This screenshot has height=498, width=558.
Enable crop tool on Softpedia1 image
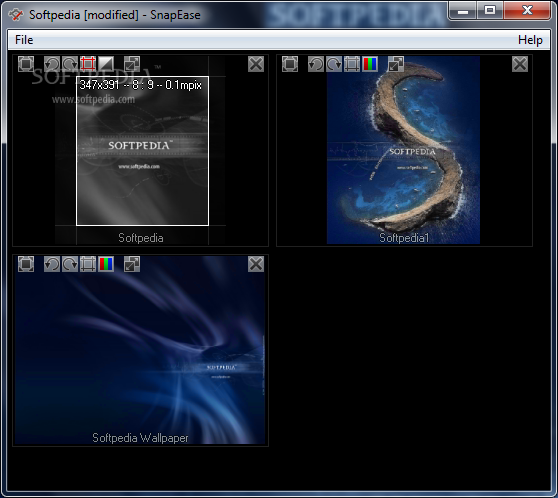tap(352, 64)
